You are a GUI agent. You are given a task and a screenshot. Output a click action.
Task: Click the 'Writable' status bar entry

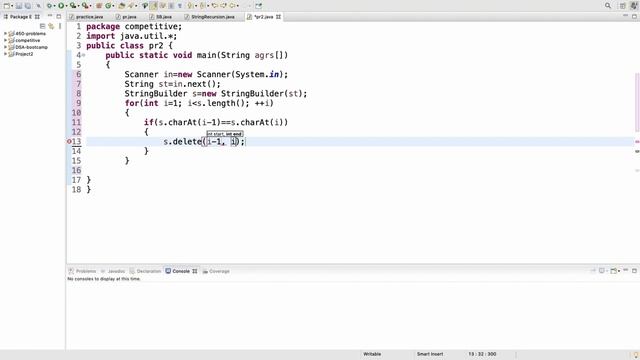coord(372,354)
